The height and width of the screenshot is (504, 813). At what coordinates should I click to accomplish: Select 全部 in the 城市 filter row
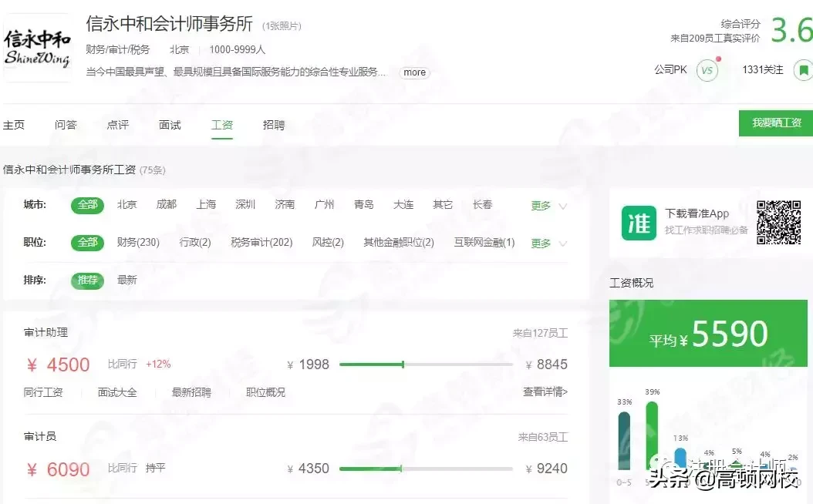[x=86, y=204]
